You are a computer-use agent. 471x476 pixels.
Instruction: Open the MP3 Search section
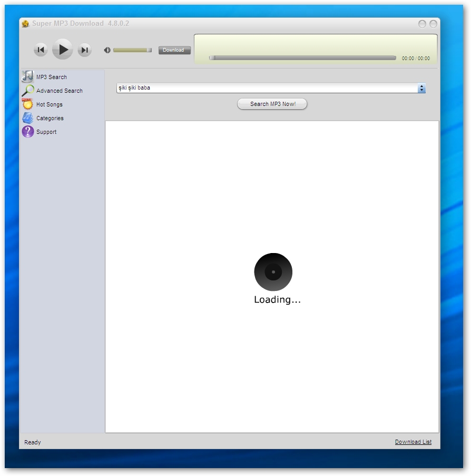(x=51, y=77)
